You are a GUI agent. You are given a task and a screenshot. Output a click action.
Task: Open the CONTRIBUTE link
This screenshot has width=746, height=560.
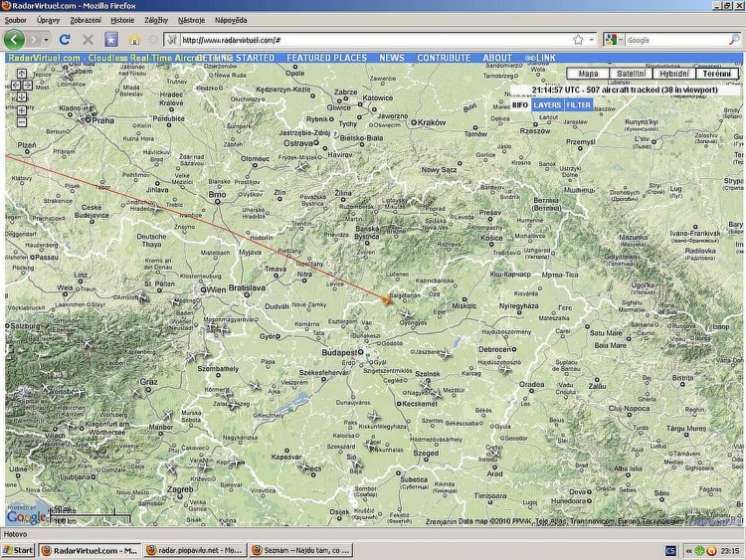tap(444, 58)
